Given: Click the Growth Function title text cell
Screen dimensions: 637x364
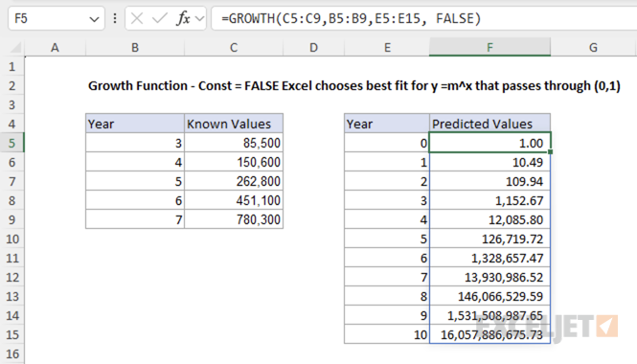Looking at the screenshot, I should click(x=354, y=85).
